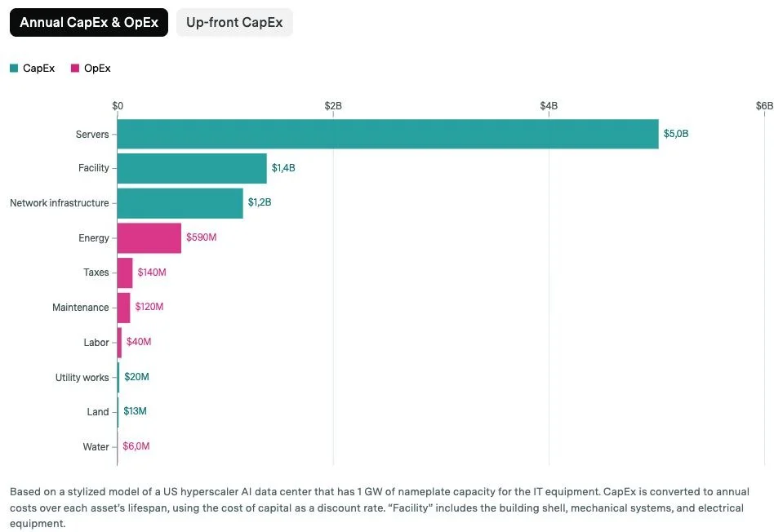Click the $13M Land value label
Screen dimensions: 774x532
(135, 411)
